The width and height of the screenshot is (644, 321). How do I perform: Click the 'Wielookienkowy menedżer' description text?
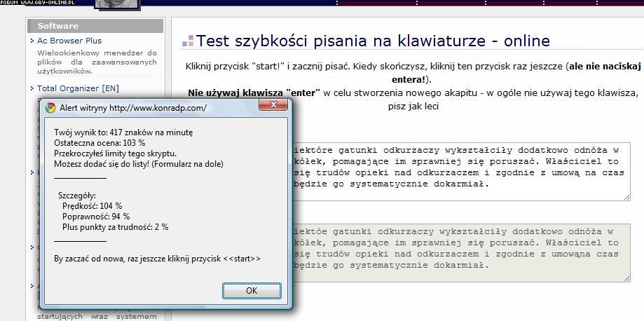coord(97,62)
